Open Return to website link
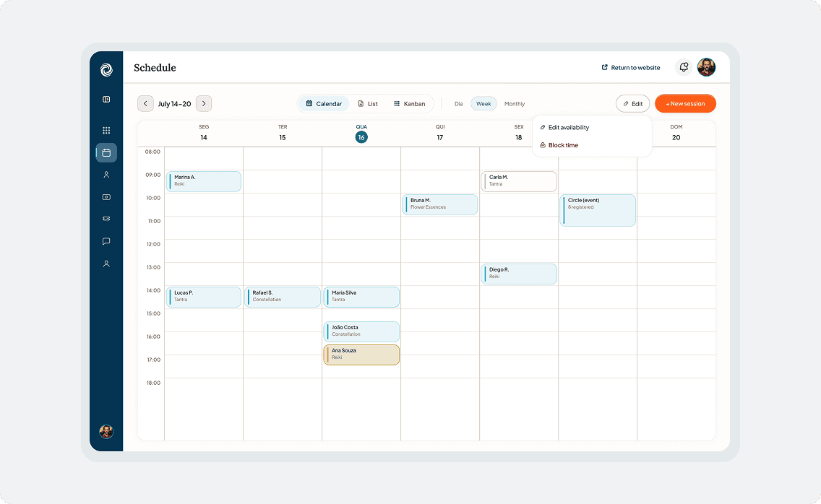 point(630,68)
